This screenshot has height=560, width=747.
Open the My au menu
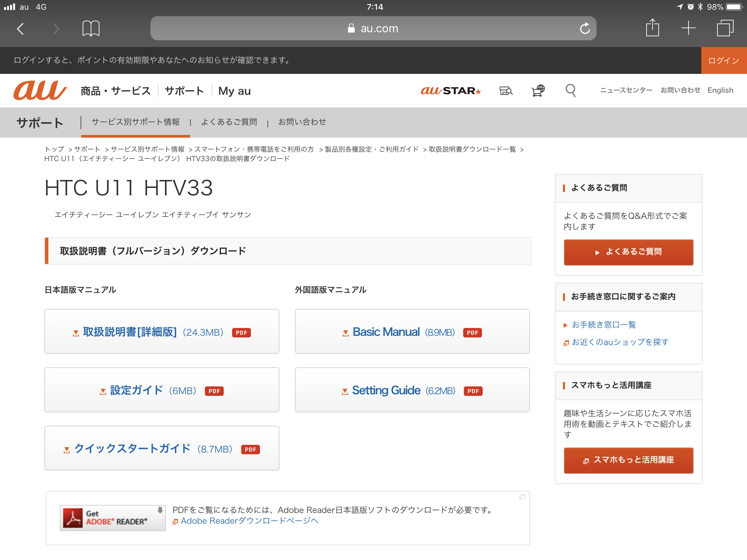(234, 91)
